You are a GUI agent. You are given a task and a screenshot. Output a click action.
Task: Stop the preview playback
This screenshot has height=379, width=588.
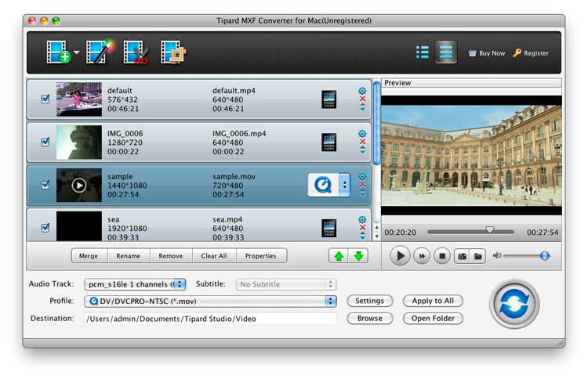pyautogui.click(x=442, y=256)
